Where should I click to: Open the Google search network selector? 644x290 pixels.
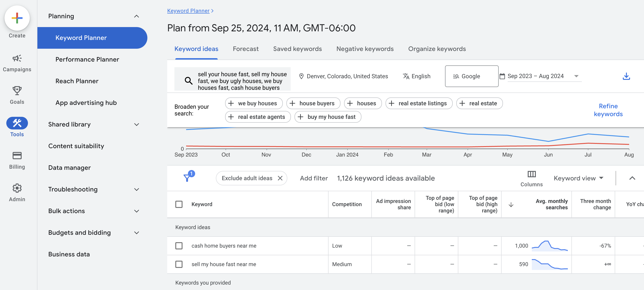coord(471,76)
